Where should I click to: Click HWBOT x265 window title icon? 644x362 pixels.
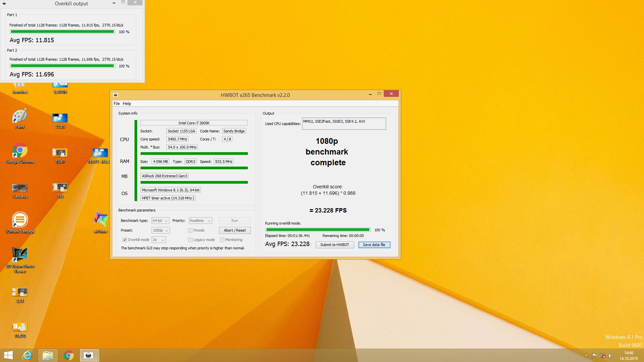click(116, 95)
